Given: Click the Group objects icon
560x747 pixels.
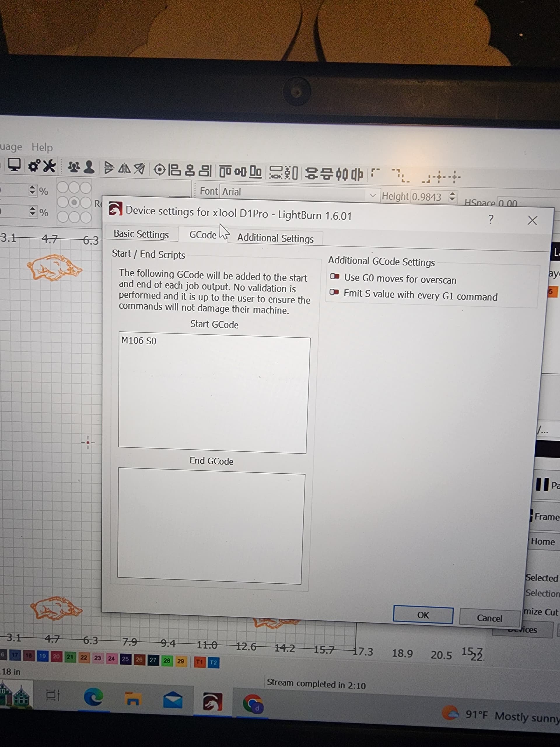Looking at the screenshot, I should [73, 167].
